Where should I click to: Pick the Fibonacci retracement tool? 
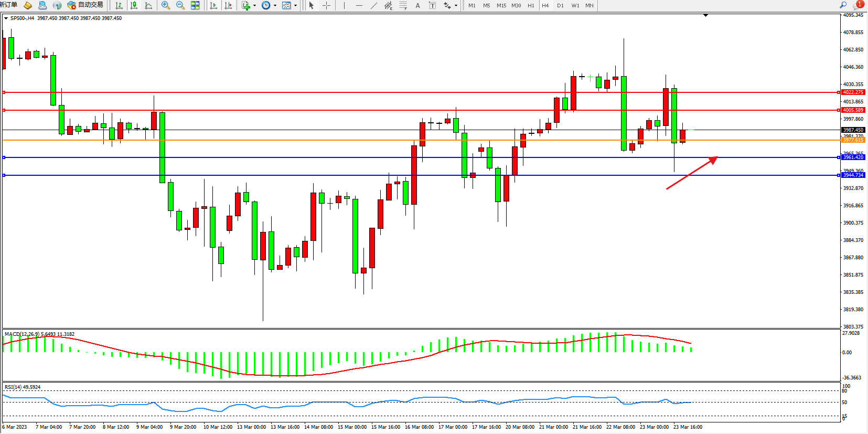point(403,5)
